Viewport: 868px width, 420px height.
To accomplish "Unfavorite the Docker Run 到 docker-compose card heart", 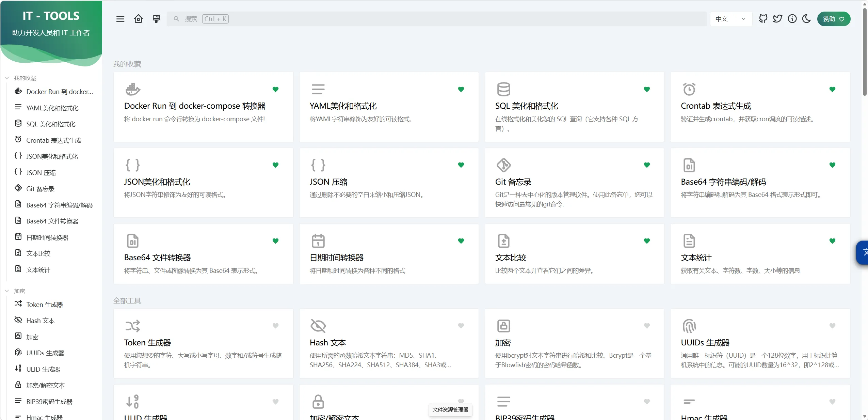I will 276,89.
